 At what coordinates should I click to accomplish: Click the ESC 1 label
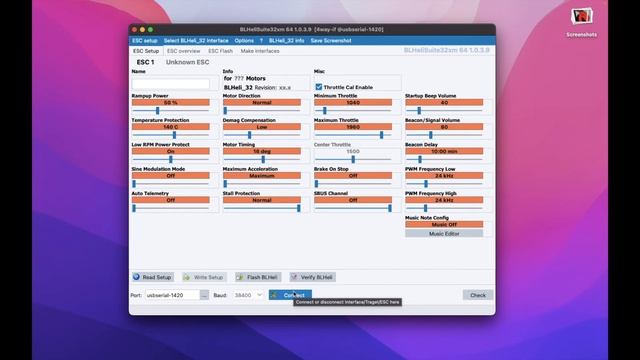click(145, 62)
